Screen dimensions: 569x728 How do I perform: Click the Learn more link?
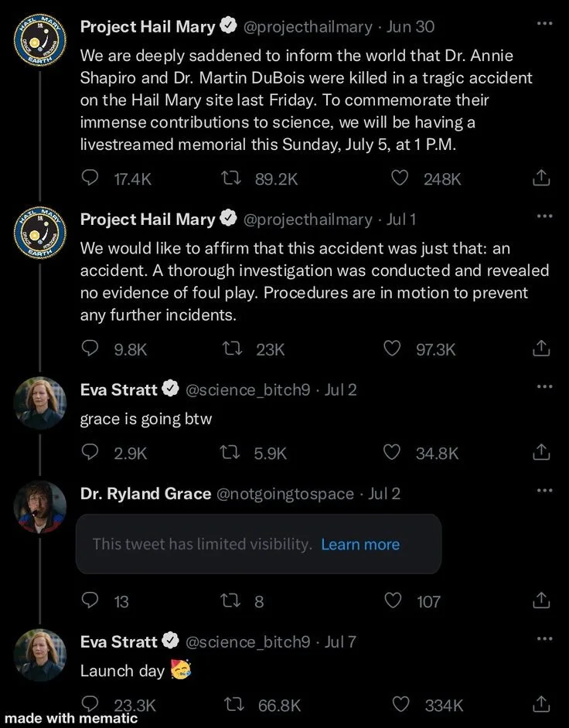(360, 544)
